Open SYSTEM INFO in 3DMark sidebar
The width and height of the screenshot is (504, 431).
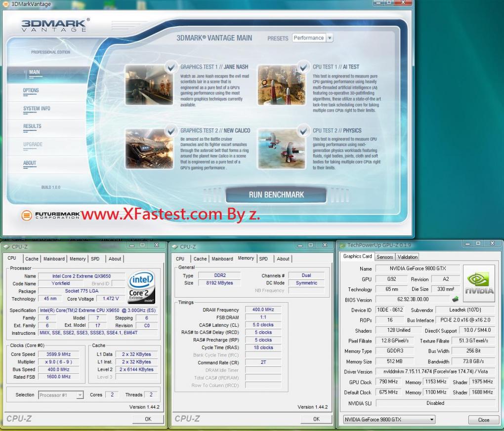click(x=37, y=109)
